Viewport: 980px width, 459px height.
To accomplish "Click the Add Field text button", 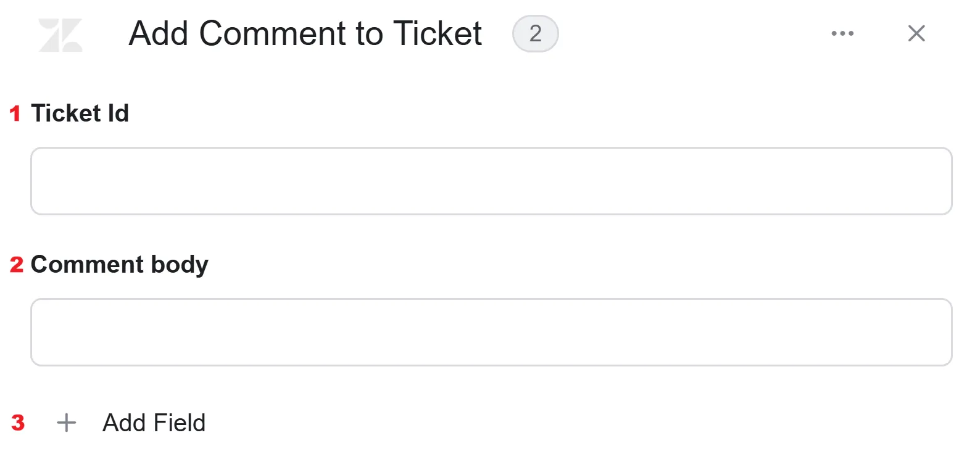I will pyautogui.click(x=154, y=423).
